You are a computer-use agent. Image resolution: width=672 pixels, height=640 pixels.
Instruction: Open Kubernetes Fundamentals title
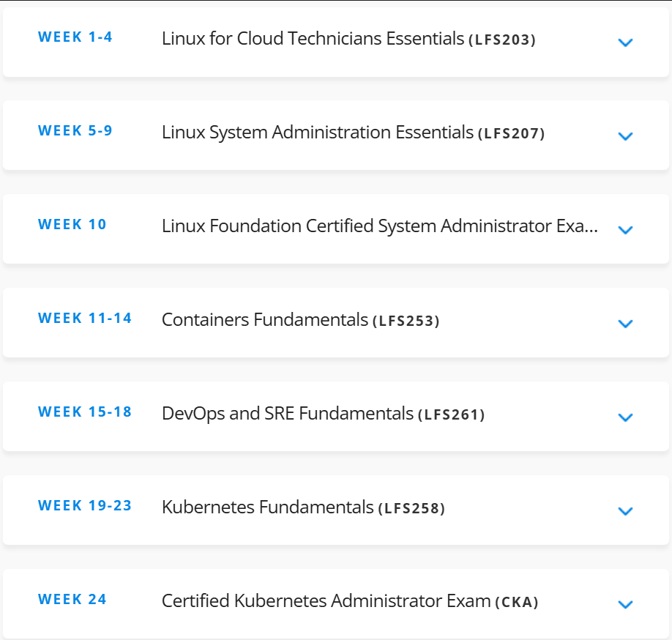[268, 507]
